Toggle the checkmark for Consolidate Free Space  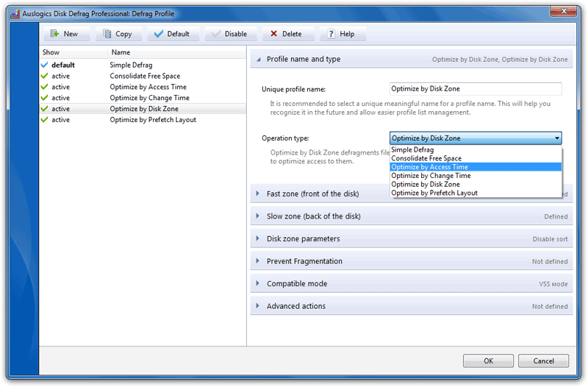point(45,76)
